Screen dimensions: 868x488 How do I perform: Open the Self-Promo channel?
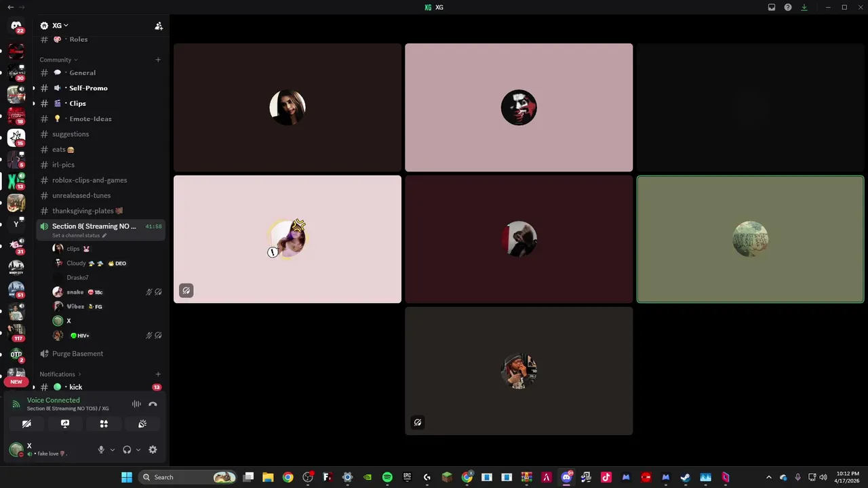[100, 88]
